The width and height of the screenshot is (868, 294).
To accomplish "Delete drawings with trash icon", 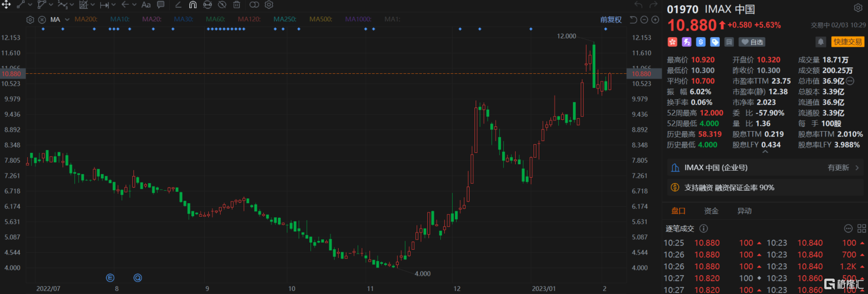I will 237,5.
